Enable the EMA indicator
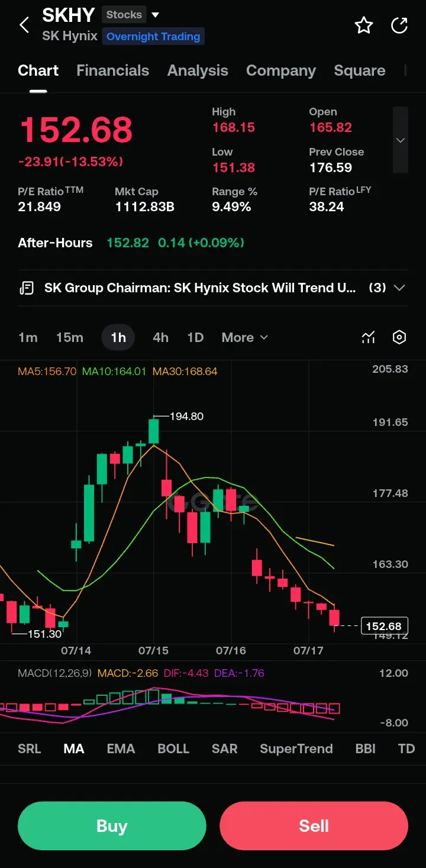 (x=121, y=748)
